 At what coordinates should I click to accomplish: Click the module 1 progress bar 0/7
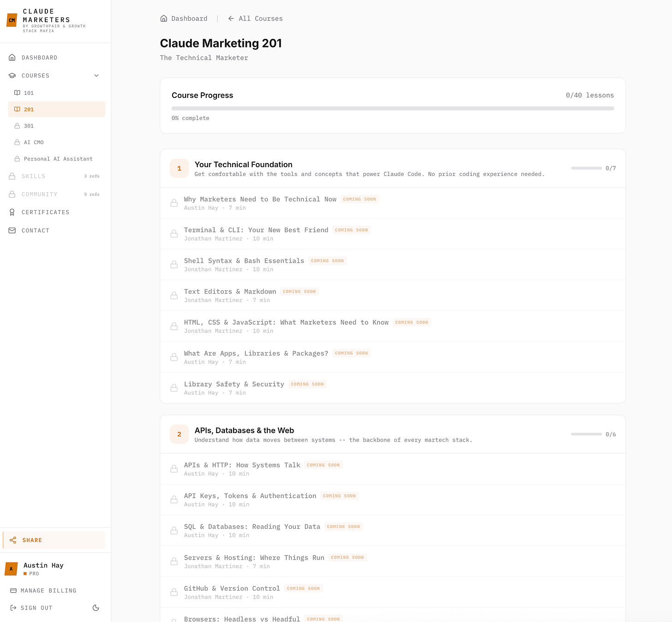pos(587,168)
